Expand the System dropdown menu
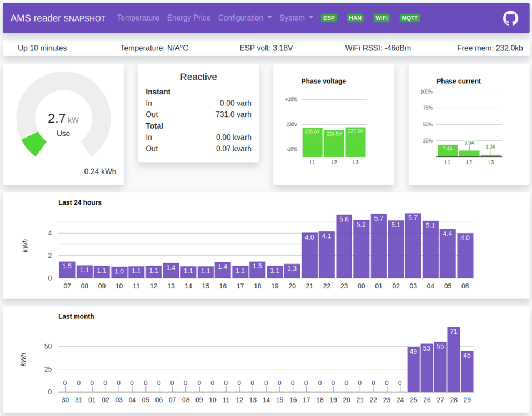Viewport: 532px width, 416px height. (296, 18)
